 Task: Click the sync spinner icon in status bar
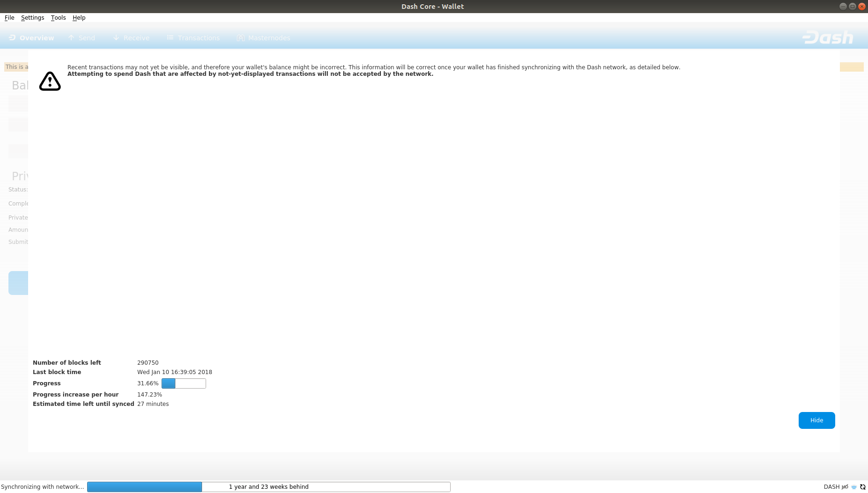pyautogui.click(x=863, y=487)
